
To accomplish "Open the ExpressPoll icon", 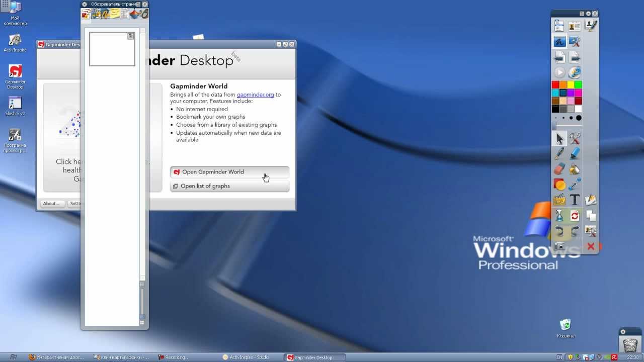I will (575, 72).
